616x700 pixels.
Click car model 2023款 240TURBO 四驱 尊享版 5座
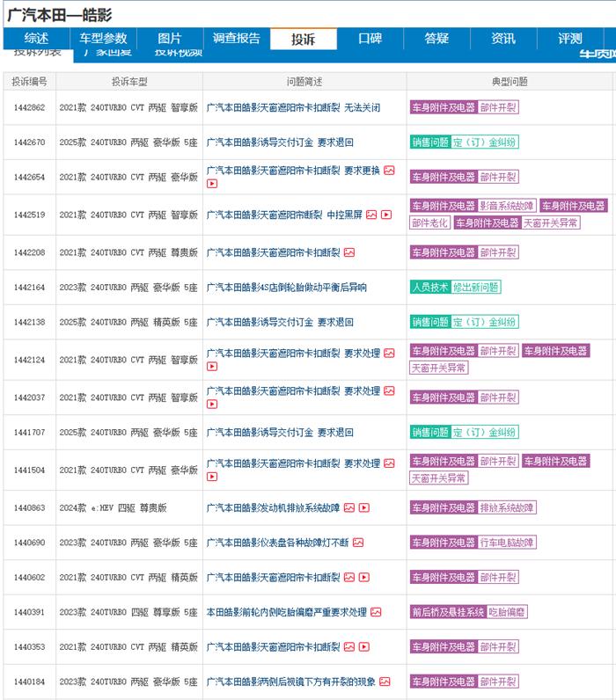point(128,612)
